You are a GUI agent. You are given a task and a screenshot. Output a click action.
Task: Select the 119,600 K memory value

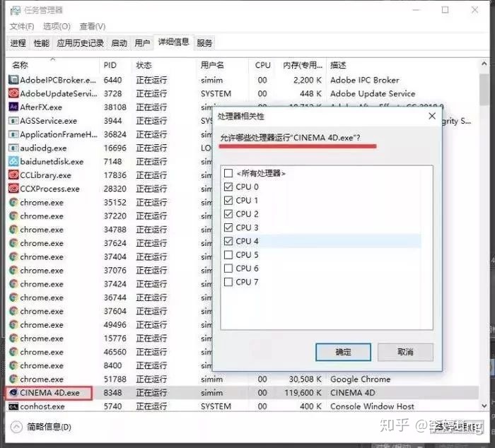(303, 392)
